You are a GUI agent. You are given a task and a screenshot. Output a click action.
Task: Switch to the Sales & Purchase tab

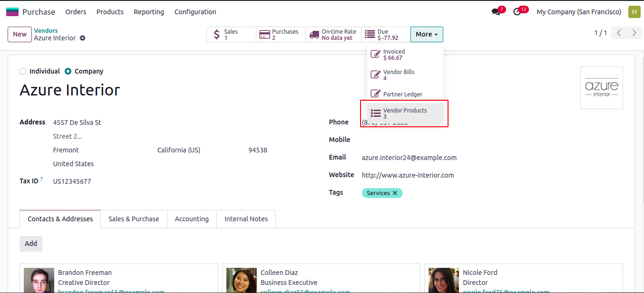tap(134, 219)
